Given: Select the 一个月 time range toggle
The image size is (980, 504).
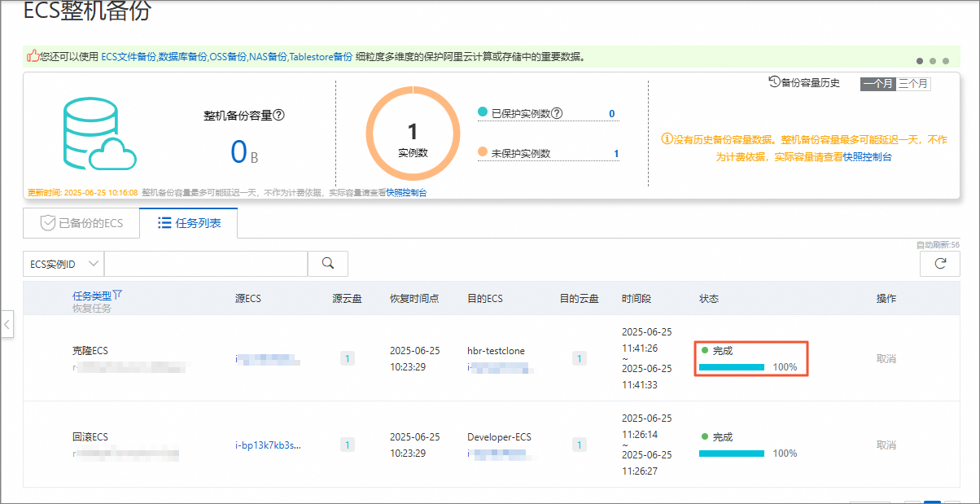Looking at the screenshot, I should tap(878, 83).
